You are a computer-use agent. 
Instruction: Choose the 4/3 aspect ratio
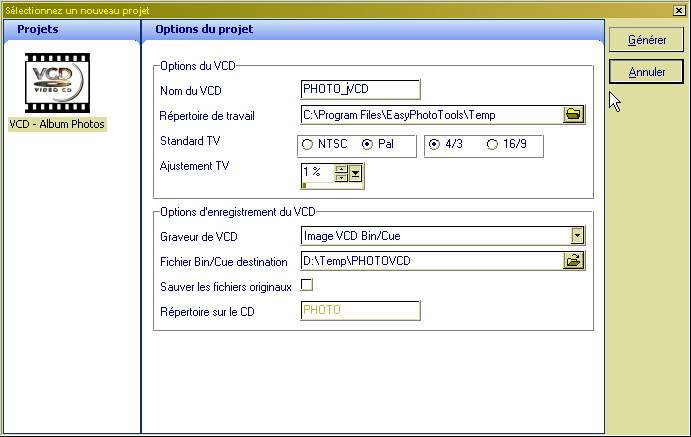pyautogui.click(x=434, y=144)
